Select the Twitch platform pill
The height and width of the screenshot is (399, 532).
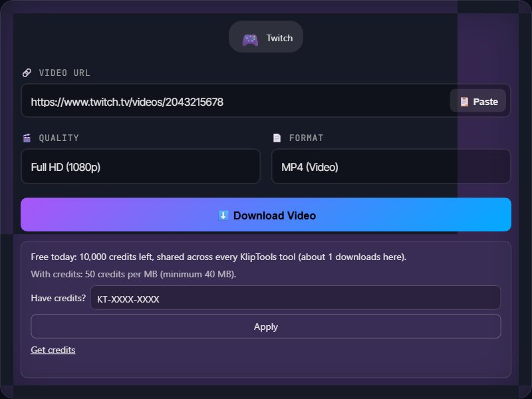pos(265,37)
